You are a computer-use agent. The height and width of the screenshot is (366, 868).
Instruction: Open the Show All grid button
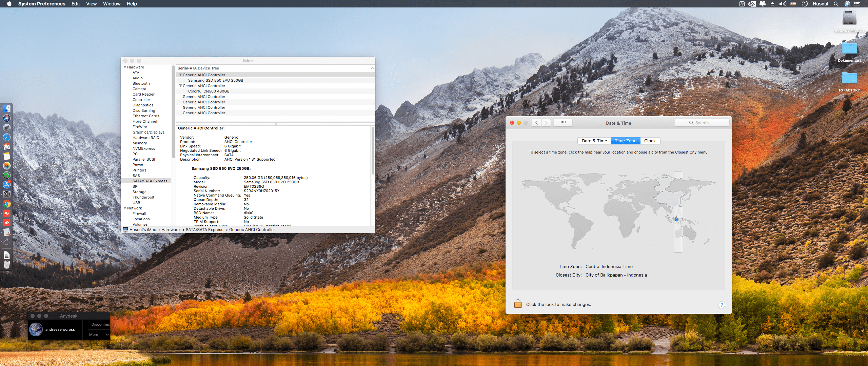click(x=563, y=123)
